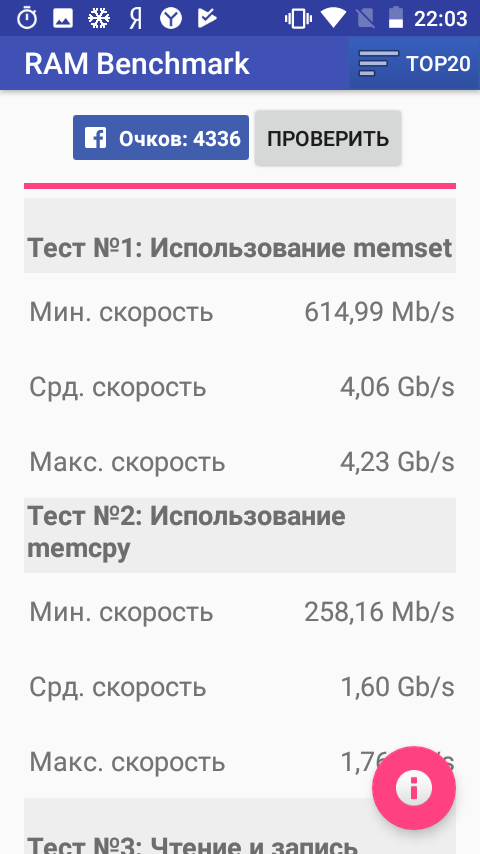
Task: Click the Facebook logo icon
Action: tap(95, 138)
